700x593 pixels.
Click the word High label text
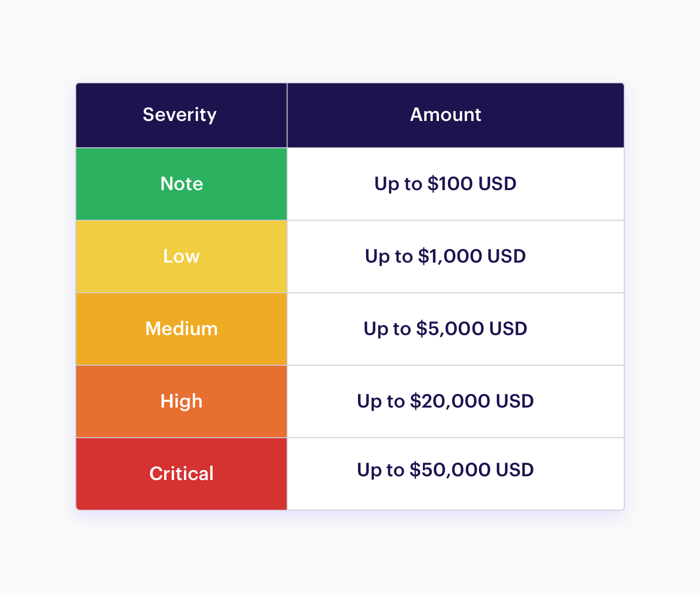[181, 401]
